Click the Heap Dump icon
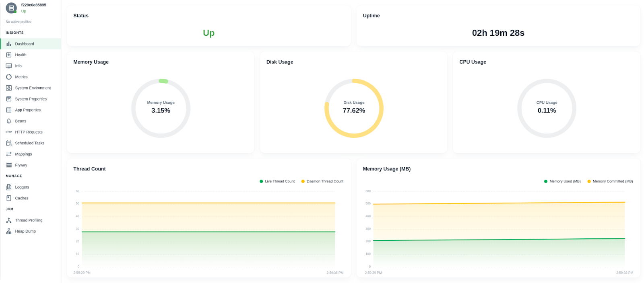The image size is (644, 283). 9,232
